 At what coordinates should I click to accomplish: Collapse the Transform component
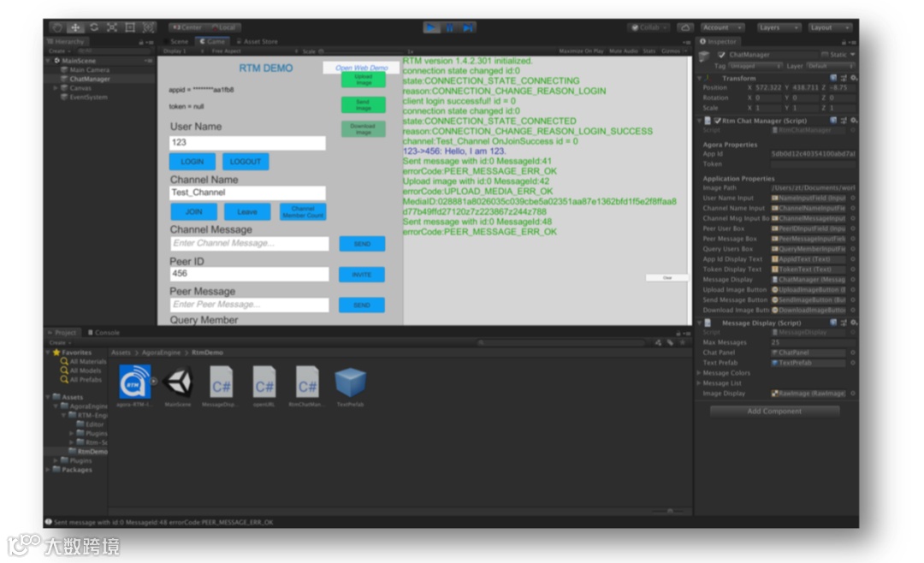(700, 78)
